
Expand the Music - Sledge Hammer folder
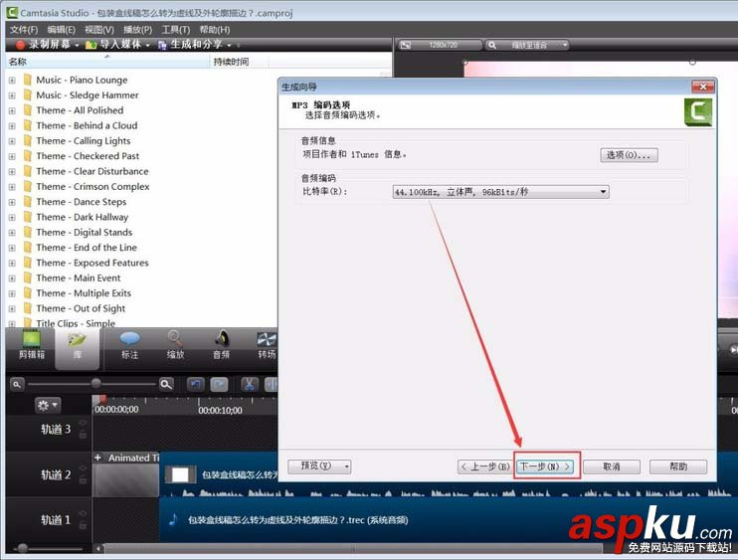[x=12, y=95]
